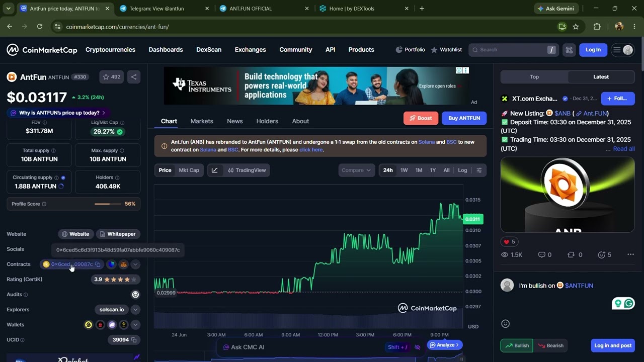Viewport: 644px width, 362px height.
Task: Click the Buy ANTFUN button
Action: [x=464, y=118]
